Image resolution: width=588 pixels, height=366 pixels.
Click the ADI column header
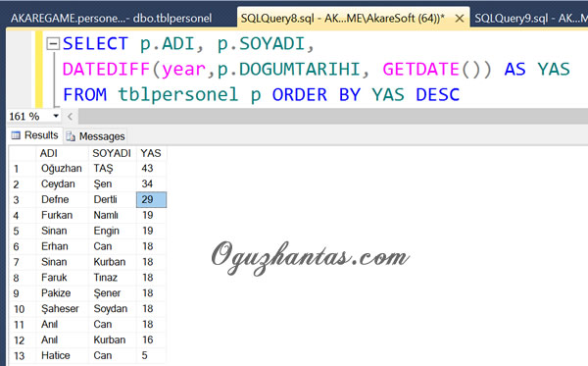click(x=63, y=153)
